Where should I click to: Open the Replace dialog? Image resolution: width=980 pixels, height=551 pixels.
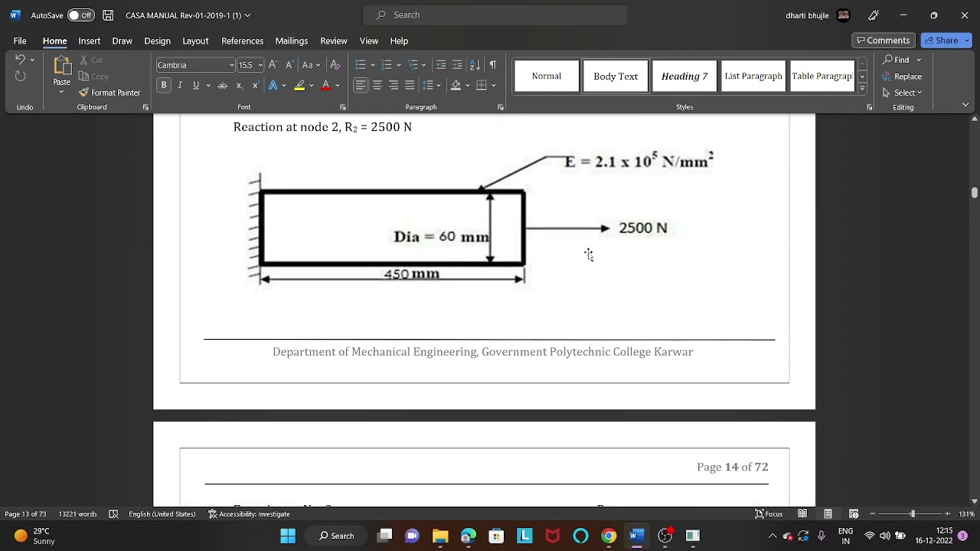click(x=902, y=77)
